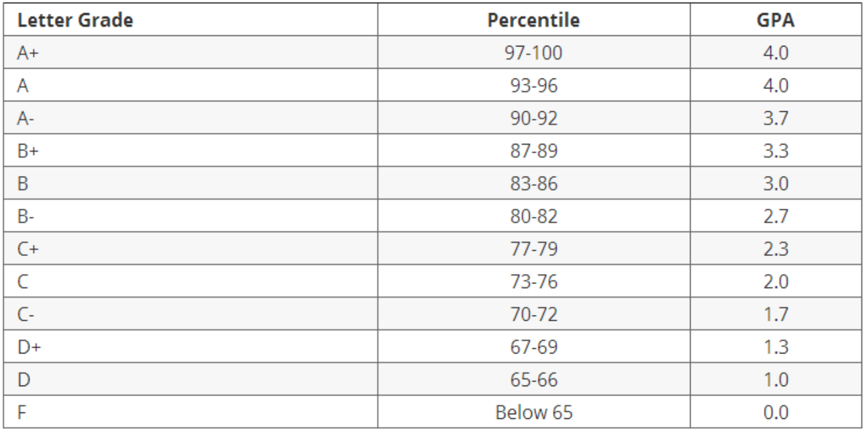Select the A- letter grade cell

[x=27, y=118]
